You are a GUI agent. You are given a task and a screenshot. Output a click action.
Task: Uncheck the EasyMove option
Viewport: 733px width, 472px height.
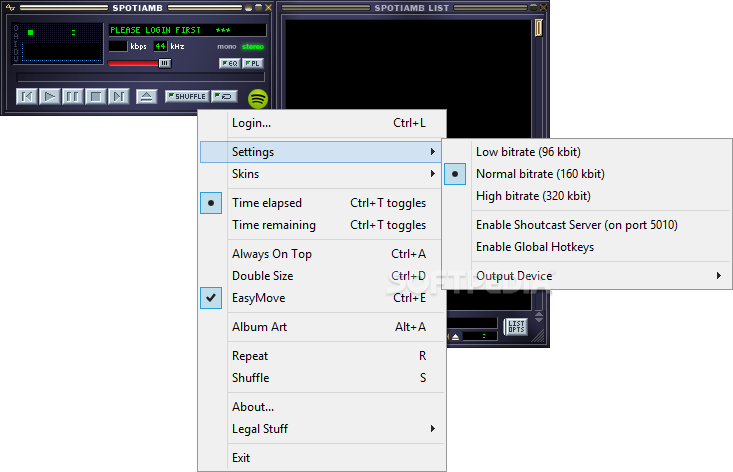tap(321, 298)
